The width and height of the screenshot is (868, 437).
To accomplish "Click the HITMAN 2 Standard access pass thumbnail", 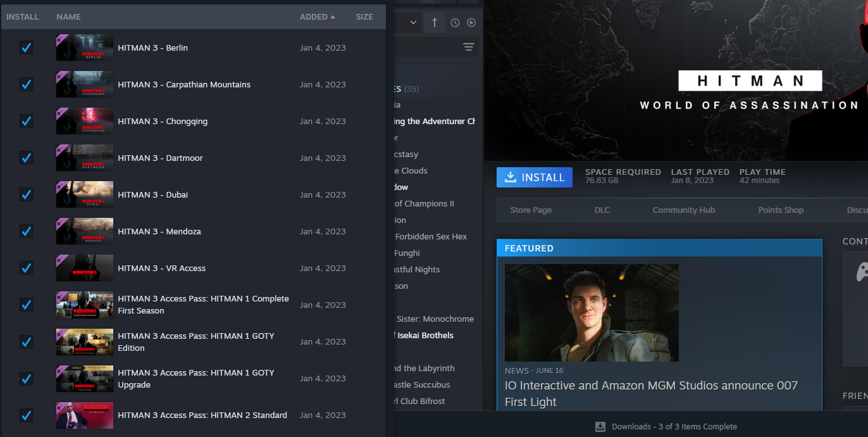I will pyautogui.click(x=85, y=415).
